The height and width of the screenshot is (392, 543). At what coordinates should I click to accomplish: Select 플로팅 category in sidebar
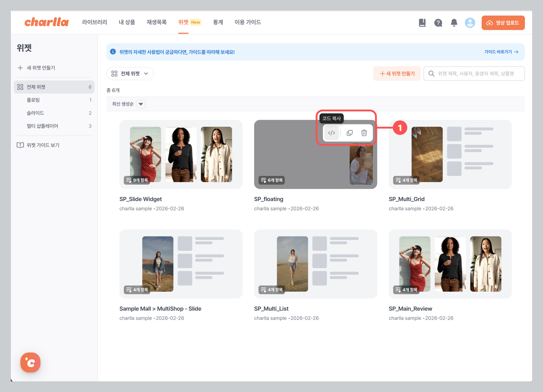(33, 100)
